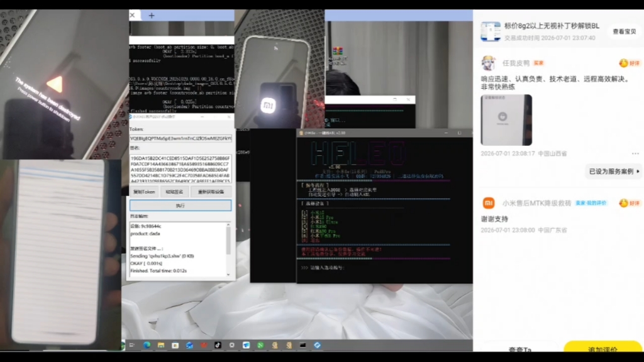Open the blue mail-style taskbar icon
The width and height of the screenshot is (644, 362).
(x=189, y=345)
